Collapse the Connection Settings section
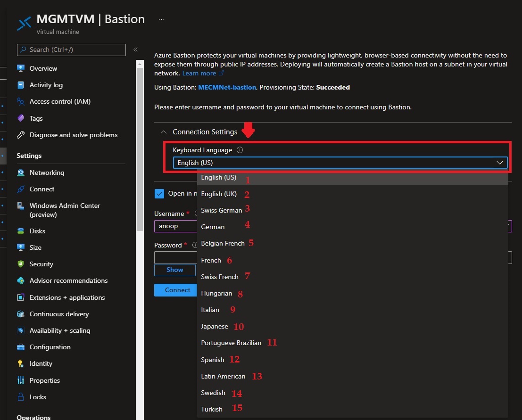The height and width of the screenshot is (420, 522). coord(164,132)
